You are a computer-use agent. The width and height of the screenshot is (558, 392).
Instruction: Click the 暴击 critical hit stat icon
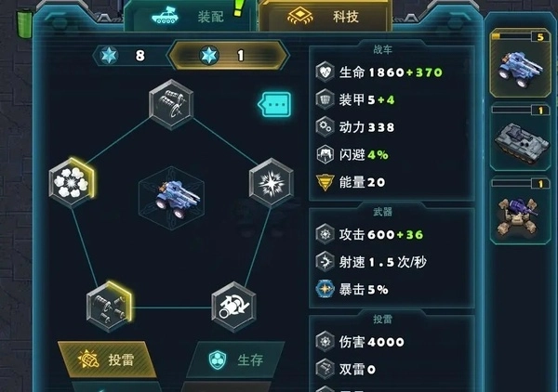[325, 289]
